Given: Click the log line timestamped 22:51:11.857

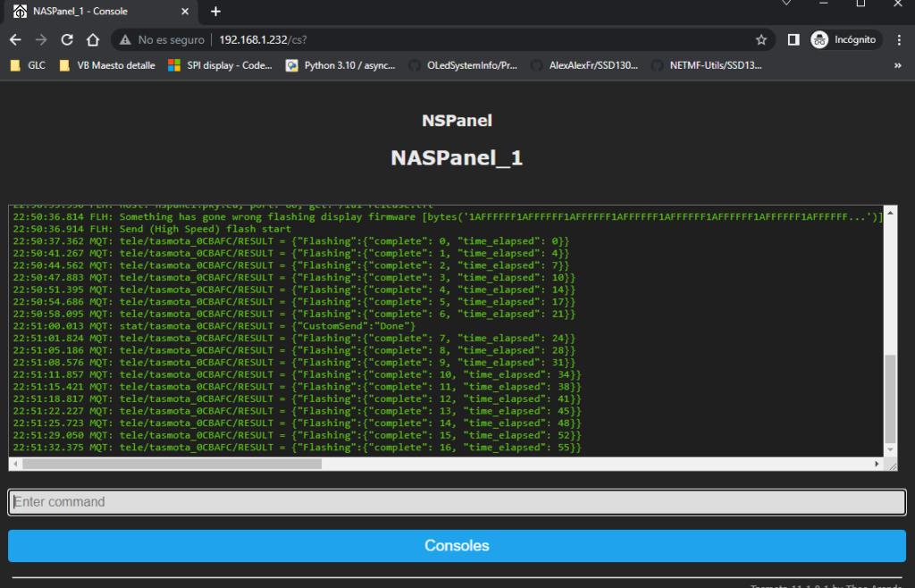Looking at the screenshot, I should pyautogui.click(x=297, y=374).
